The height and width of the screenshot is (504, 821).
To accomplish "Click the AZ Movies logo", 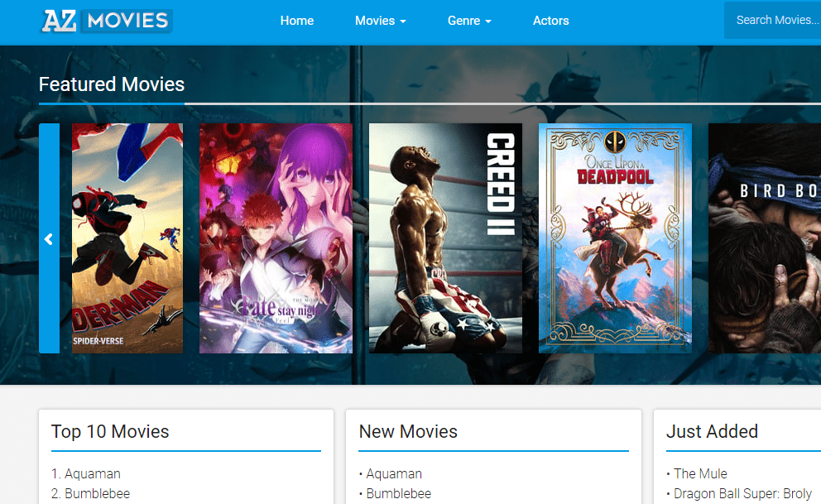I will coord(107,21).
